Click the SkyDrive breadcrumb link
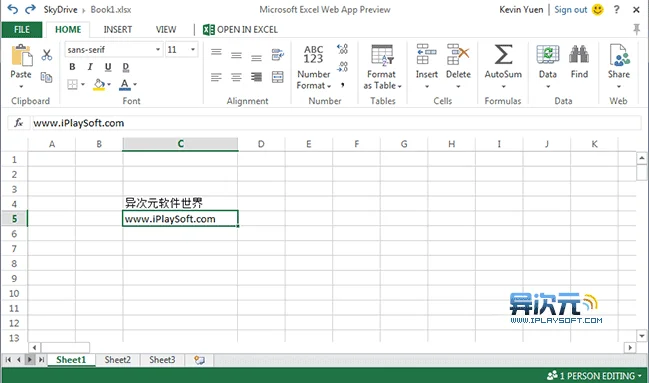Screen dimensions: 649x383 coord(60,10)
